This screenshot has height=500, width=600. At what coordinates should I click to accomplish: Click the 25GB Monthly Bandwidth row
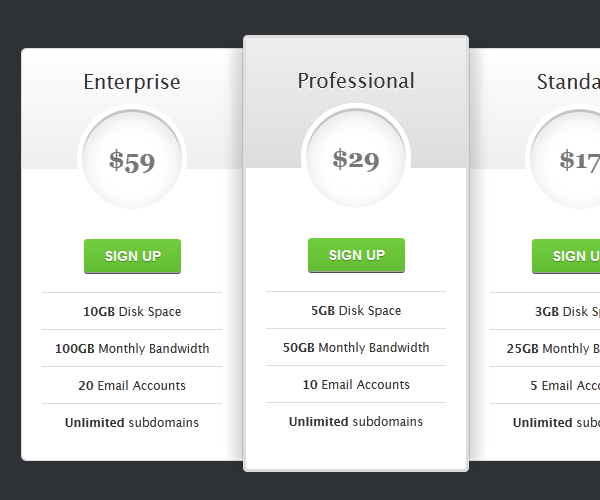(545, 349)
